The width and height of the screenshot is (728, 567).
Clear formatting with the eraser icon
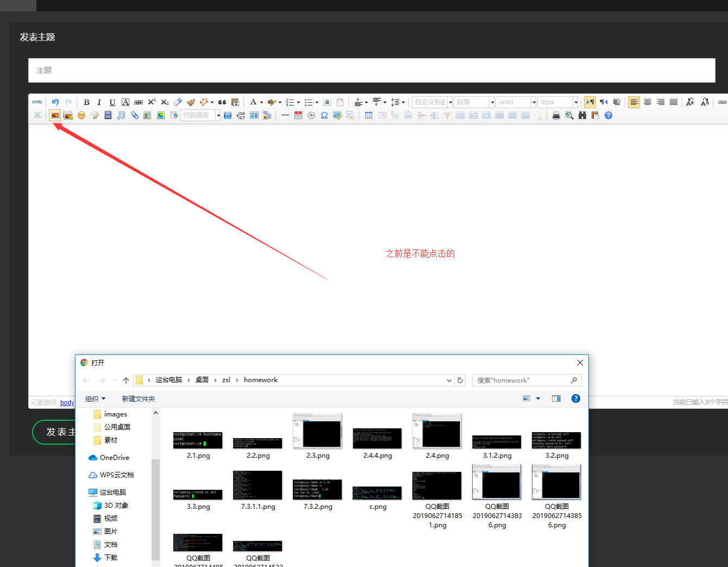pos(178,102)
